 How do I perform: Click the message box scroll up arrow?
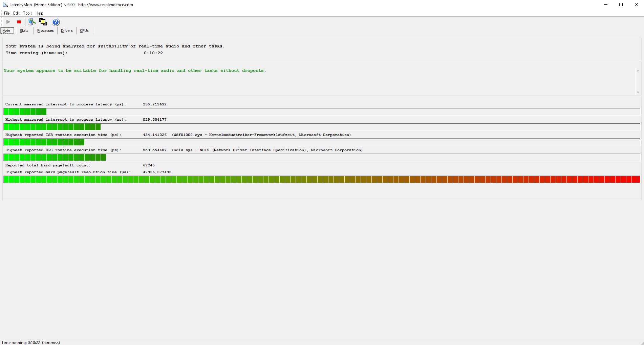[x=638, y=71]
